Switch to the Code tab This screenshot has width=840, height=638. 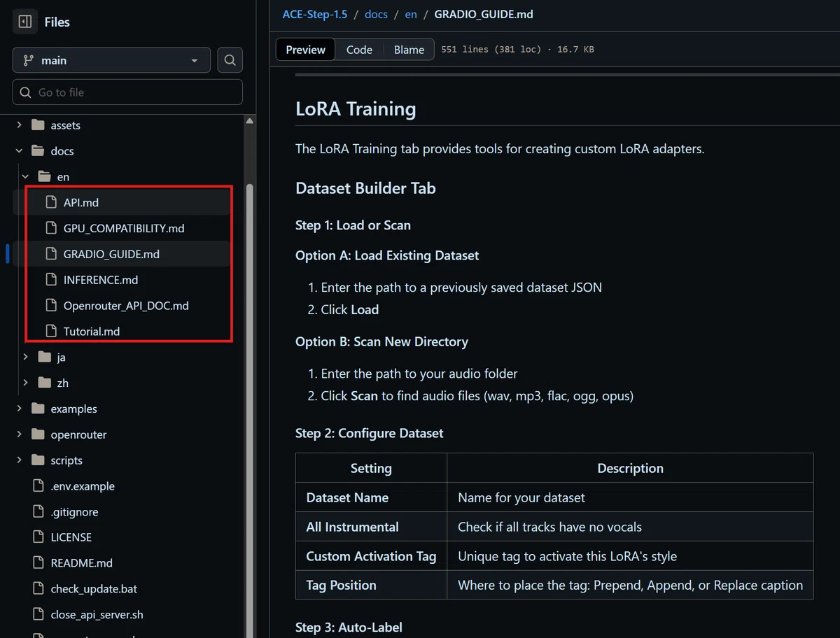coord(359,50)
